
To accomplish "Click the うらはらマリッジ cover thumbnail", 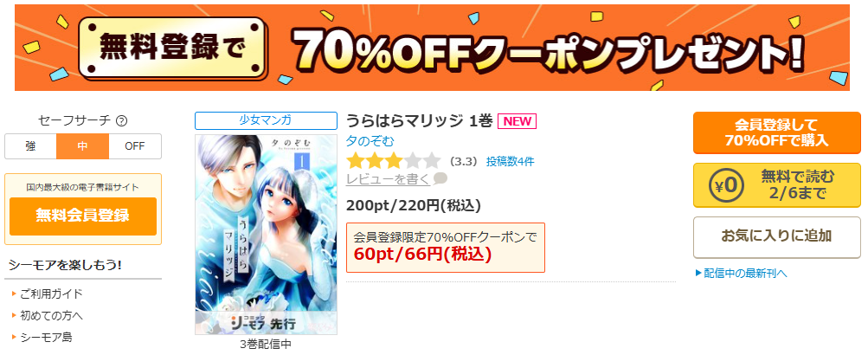I will [266, 235].
